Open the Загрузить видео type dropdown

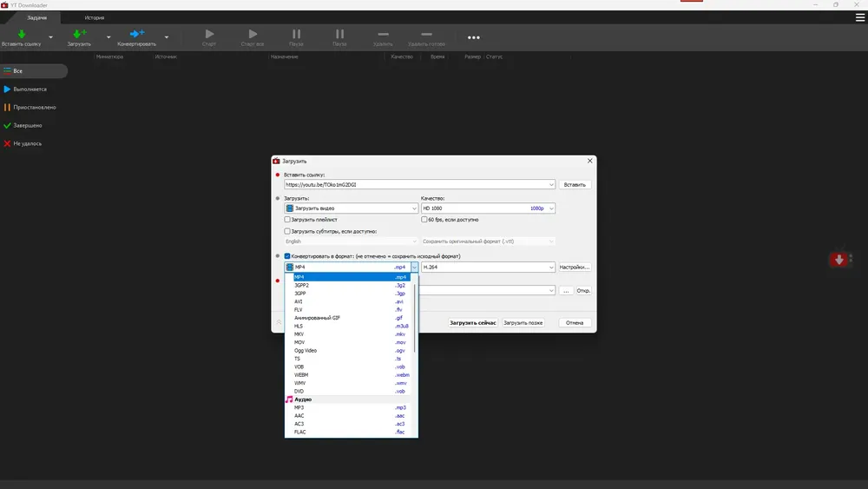(x=413, y=208)
